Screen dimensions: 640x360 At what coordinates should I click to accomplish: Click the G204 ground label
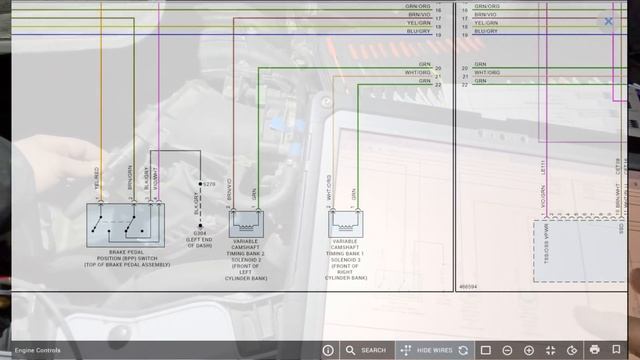tap(199, 233)
